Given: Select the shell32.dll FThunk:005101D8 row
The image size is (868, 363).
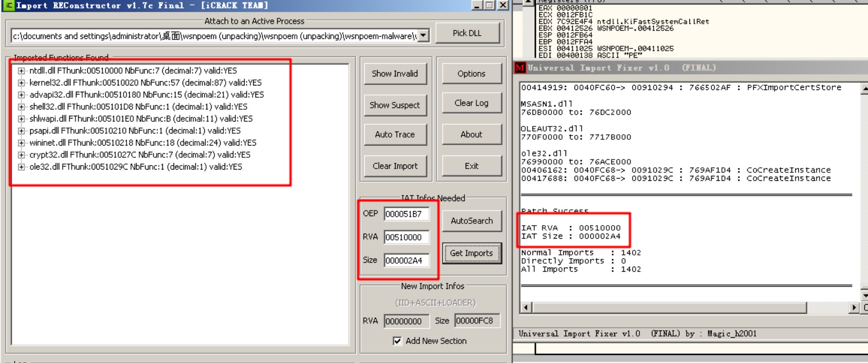Looking at the screenshot, I should 138,107.
